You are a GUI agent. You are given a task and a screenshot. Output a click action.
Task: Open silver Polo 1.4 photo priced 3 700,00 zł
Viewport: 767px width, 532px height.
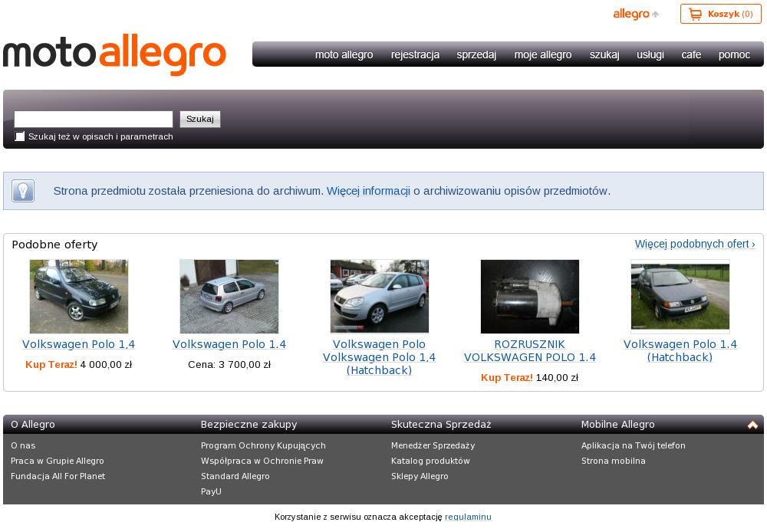pos(229,297)
